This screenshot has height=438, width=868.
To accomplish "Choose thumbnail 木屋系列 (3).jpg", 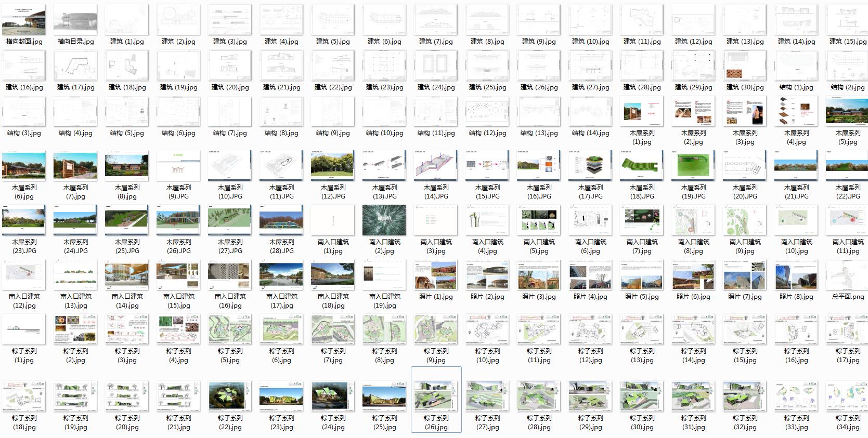I will 745,112.
